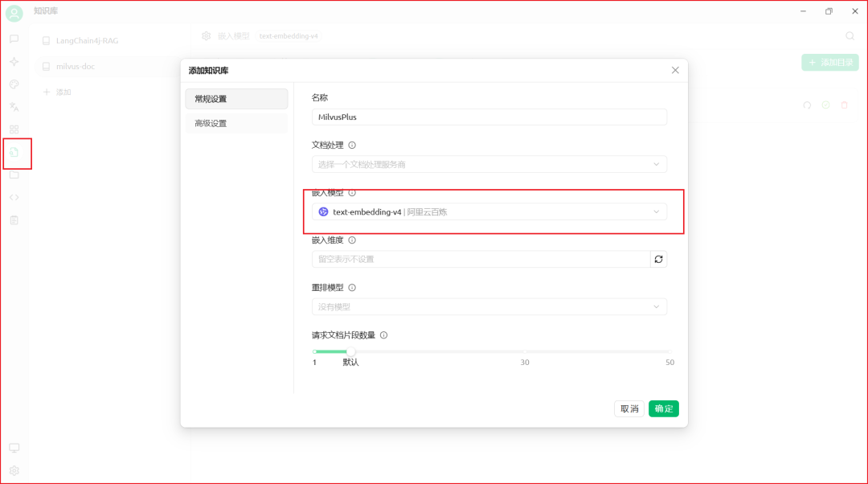Click the 名称 input with MilvusPlus

click(489, 117)
